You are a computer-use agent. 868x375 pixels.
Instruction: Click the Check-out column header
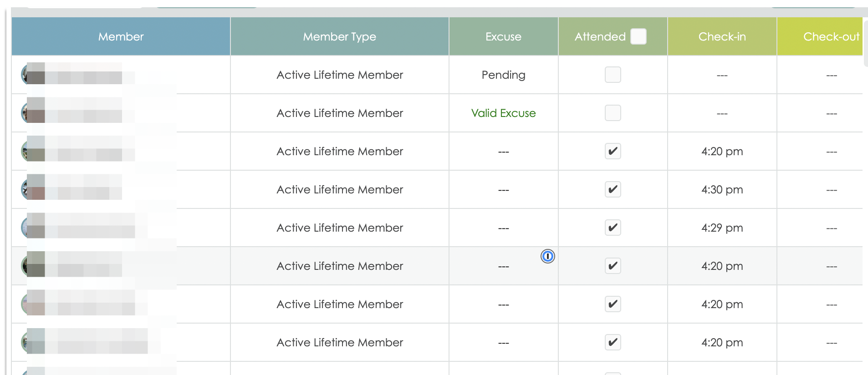pos(831,36)
